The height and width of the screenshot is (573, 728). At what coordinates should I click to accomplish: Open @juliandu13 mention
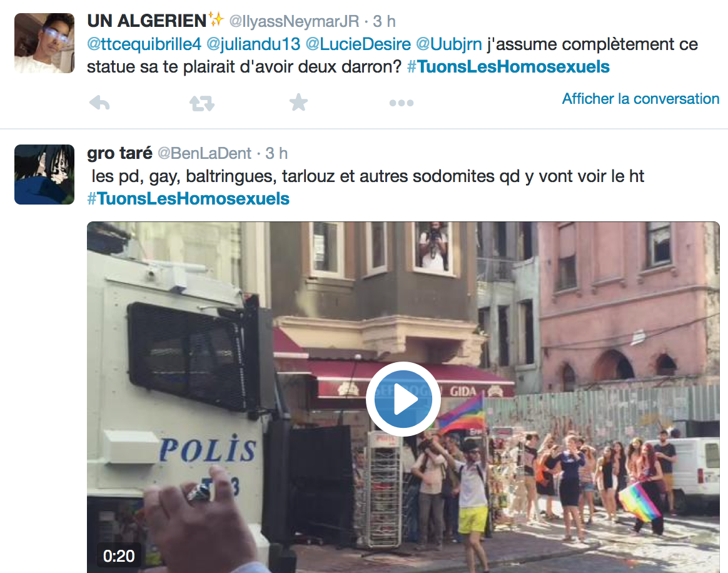pyautogui.click(x=253, y=44)
